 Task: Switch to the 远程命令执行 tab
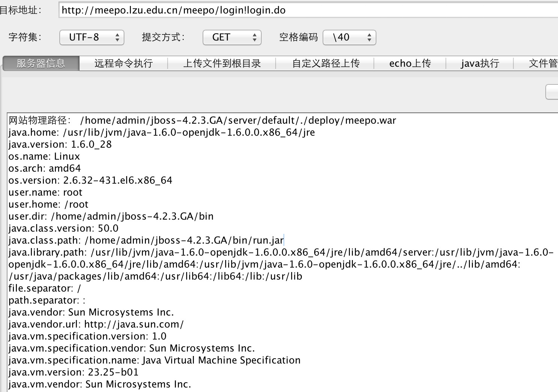tap(123, 63)
